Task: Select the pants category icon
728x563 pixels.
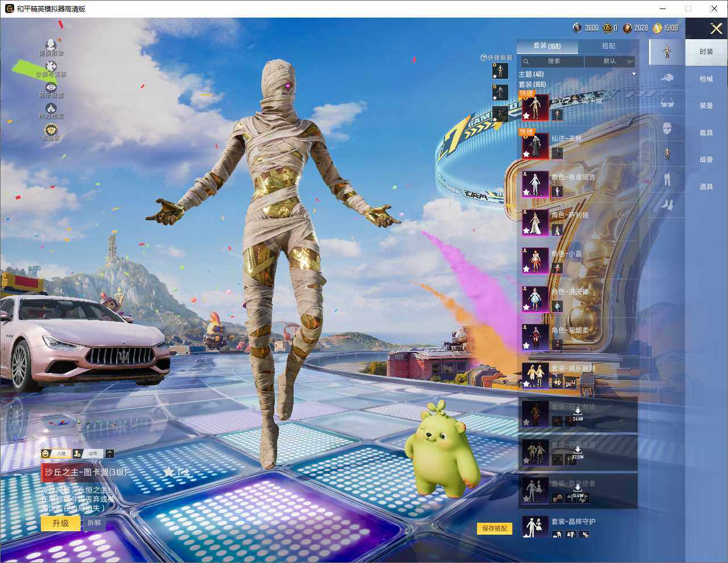Action: pos(667,179)
